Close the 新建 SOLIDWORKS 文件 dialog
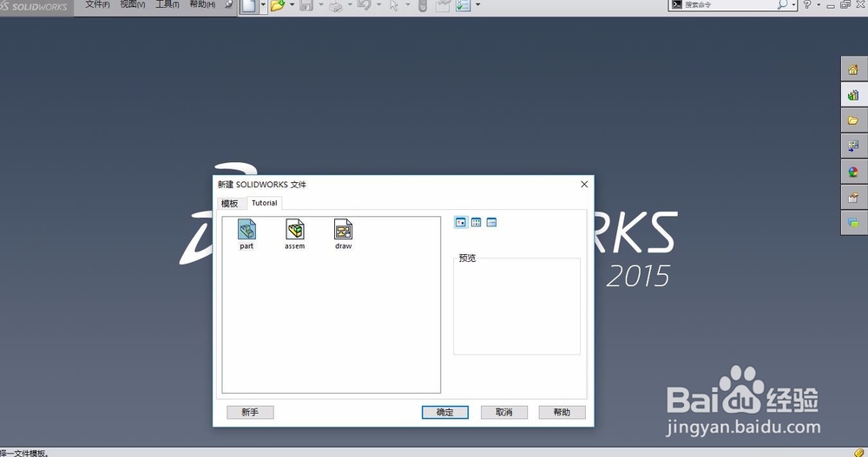 pyautogui.click(x=584, y=184)
